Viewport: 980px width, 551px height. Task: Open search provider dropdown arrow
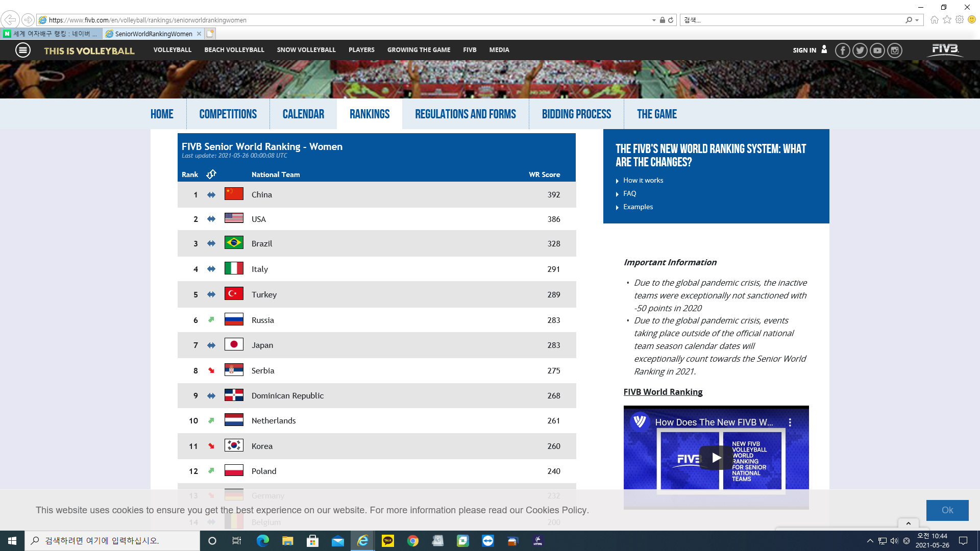click(x=917, y=20)
